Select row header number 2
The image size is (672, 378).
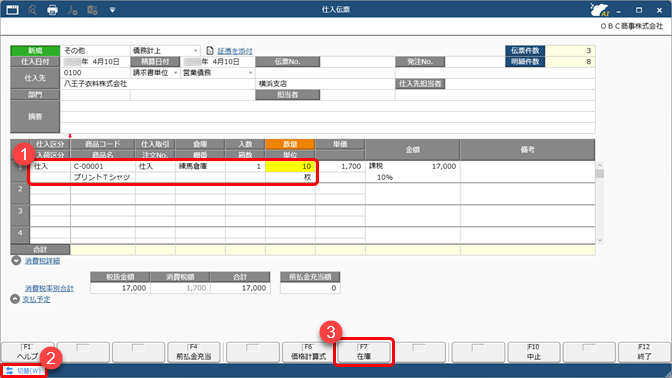[x=20, y=194]
